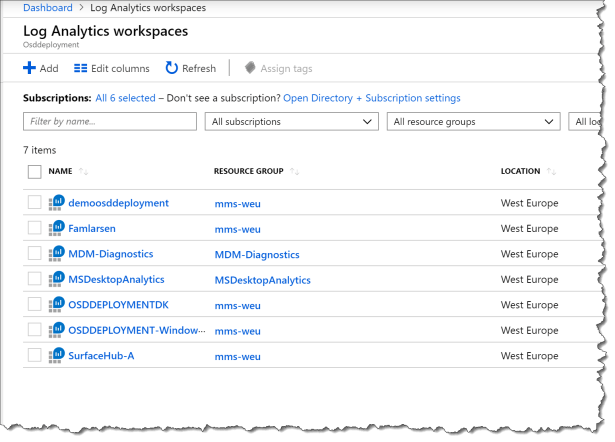The height and width of the screenshot is (442, 615).
Task: Click the OSDDEPLOYMENTDK workspace icon
Action: pos(56,305)
